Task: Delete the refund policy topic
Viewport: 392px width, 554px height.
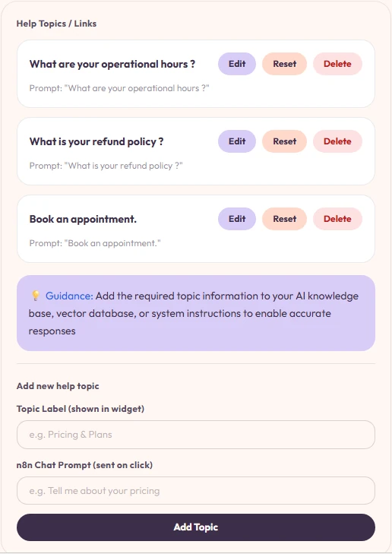Action: [337, 141]
